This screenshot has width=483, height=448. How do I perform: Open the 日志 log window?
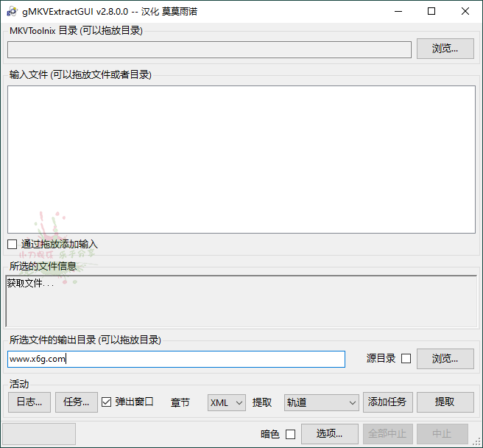29,402
